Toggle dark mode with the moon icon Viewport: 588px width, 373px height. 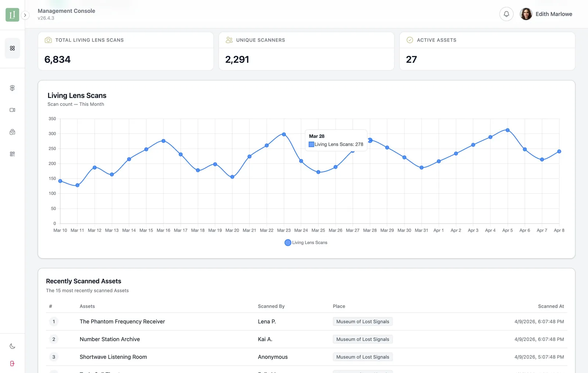point(12,346)
